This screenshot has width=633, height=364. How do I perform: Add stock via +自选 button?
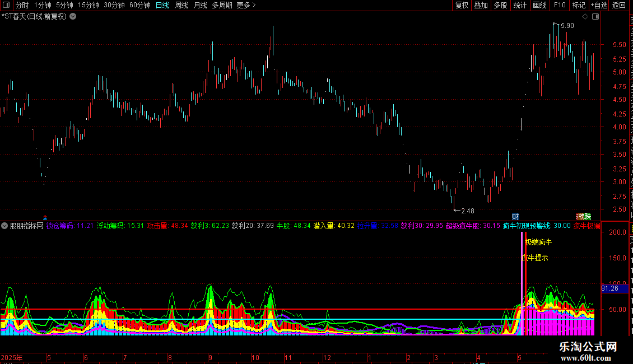pos(599,5)
